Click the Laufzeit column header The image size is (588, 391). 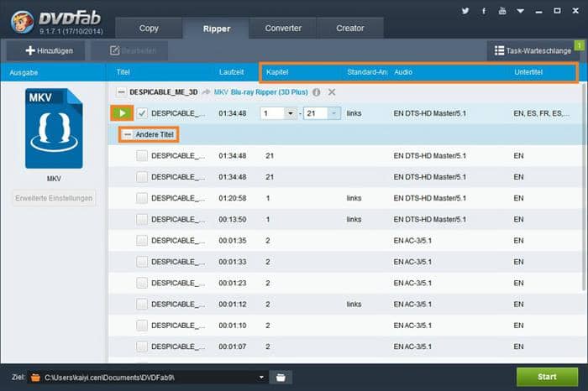tap(231, 72)
